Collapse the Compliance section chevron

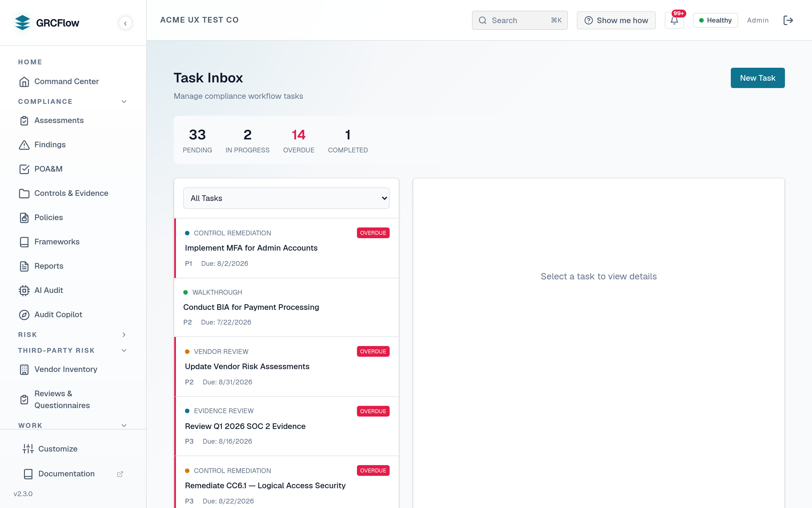pos(124,102)
